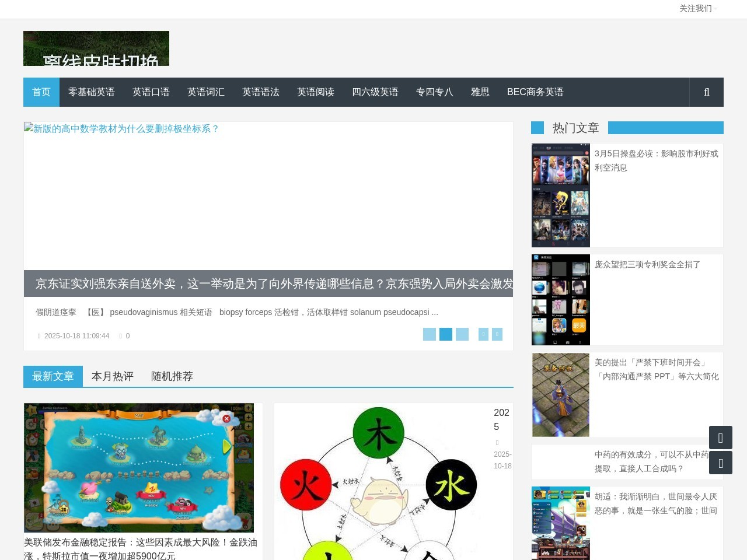
Task: Open the 零基础英语 menu item
Action: (x=92, y=92)
